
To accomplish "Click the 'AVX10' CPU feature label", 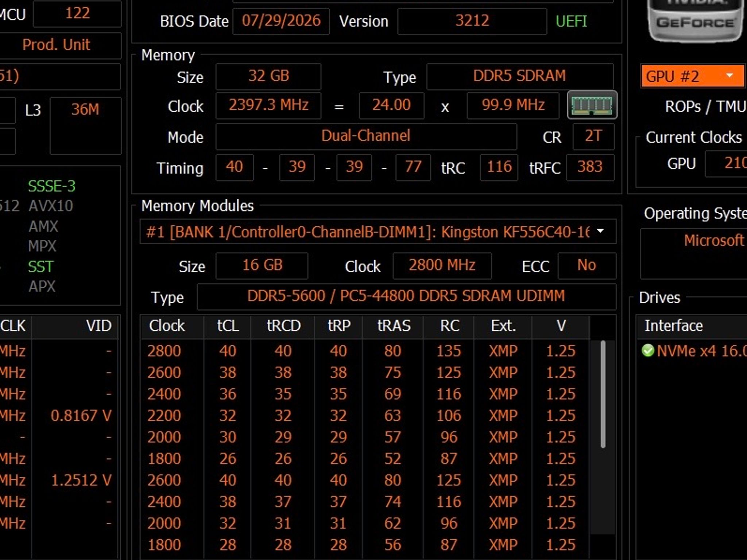I will pos(51,206).
